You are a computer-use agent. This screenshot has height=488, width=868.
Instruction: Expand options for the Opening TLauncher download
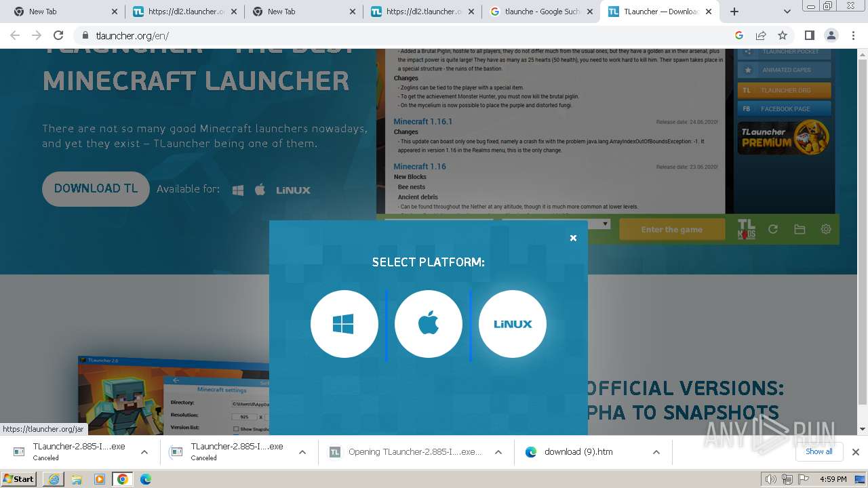[x=498, y=452]
